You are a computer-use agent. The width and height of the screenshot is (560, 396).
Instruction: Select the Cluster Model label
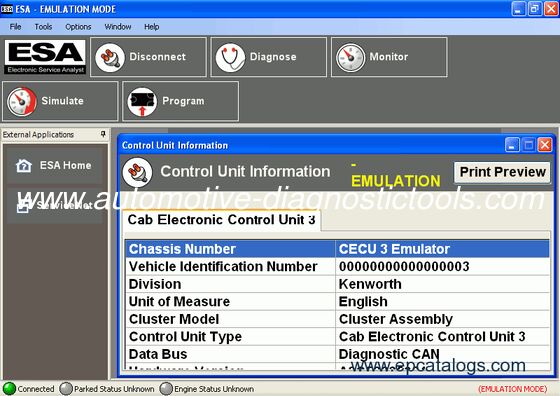coord(230,319)
